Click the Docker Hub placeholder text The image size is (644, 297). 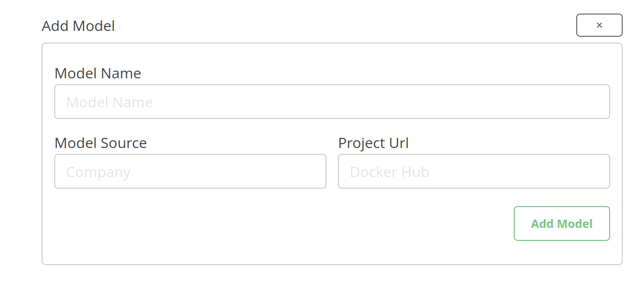pyautogui.click(x=389, y=171)
